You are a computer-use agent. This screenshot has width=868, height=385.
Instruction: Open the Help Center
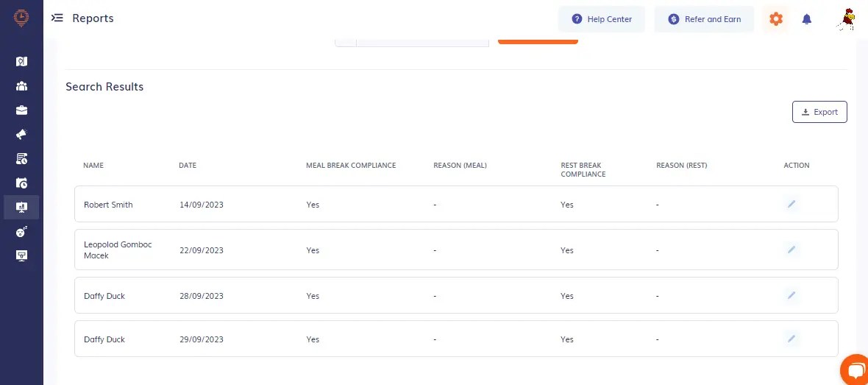click(601, 19)
